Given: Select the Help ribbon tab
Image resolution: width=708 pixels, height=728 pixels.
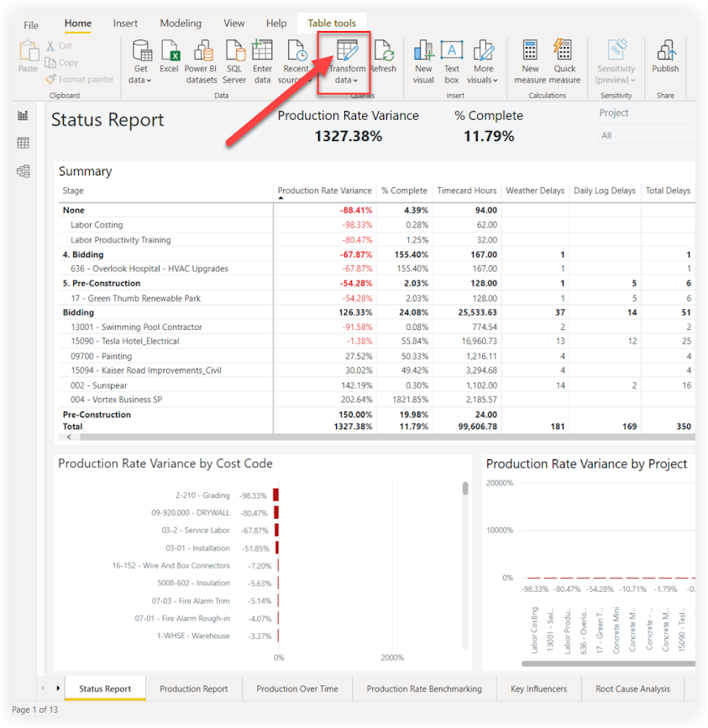Looking at the screenshot, I should 276,24.
